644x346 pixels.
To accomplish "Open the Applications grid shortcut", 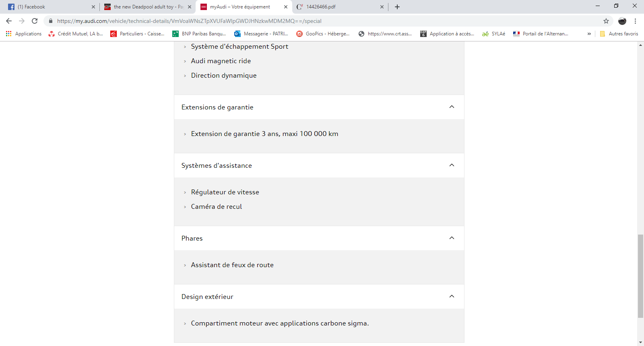I will coord(24,34).
